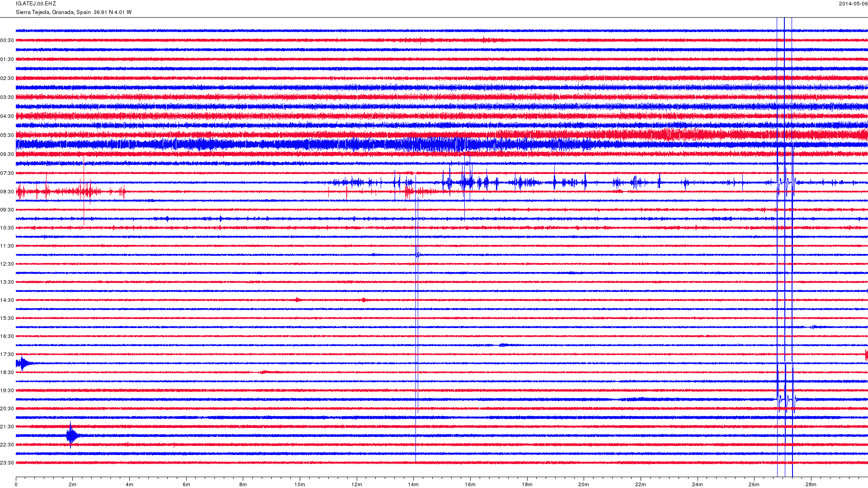Click the 14m axis label
Viewport: 868px width, 488px height.
point(413,484)
